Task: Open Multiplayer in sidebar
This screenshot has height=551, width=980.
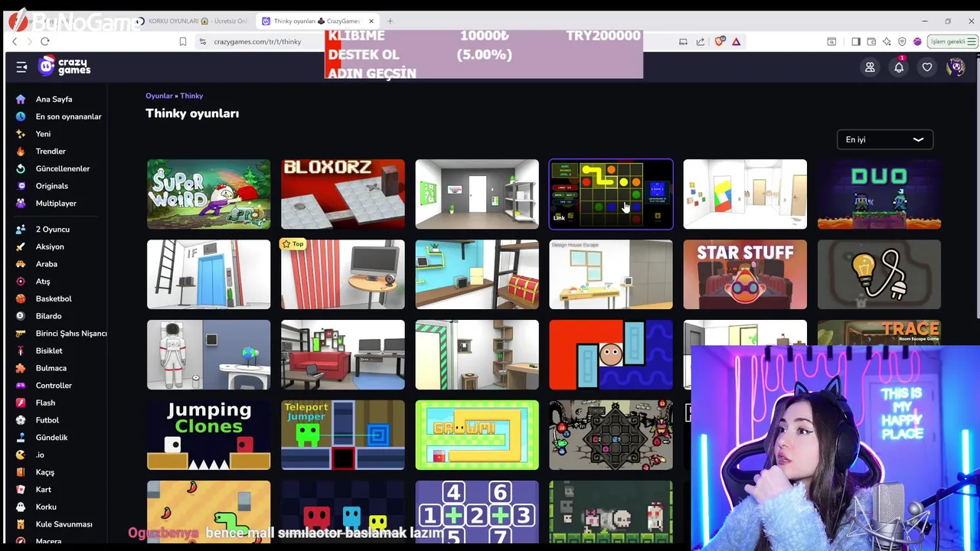Action: (x=56, y=204)
